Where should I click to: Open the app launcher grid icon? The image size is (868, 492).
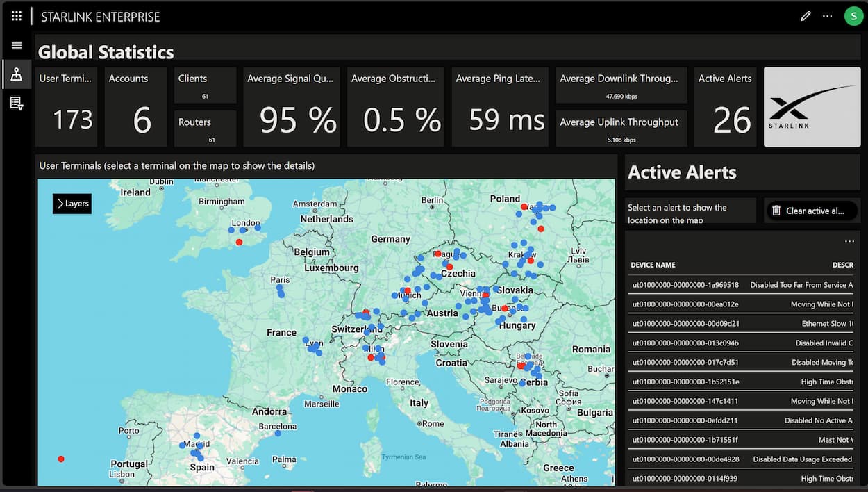(17, 16)
